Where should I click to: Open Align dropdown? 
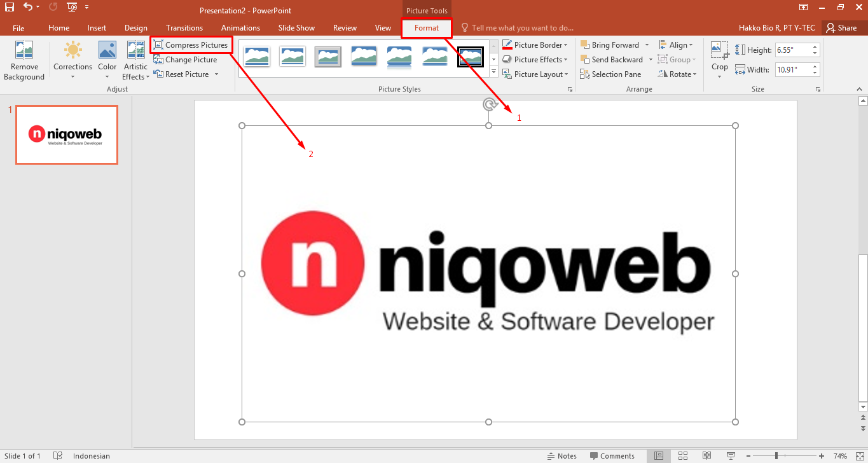click(x=676, y=45)
